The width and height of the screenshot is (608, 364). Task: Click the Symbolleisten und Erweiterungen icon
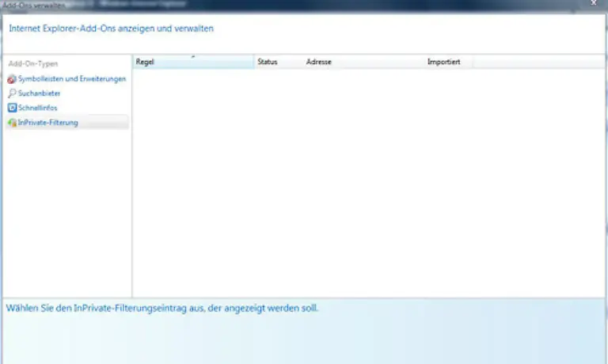(x=12, y=79)
